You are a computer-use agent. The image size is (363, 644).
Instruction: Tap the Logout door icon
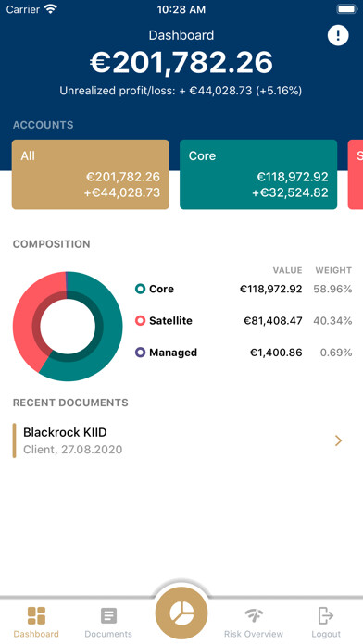pos(326,615)
